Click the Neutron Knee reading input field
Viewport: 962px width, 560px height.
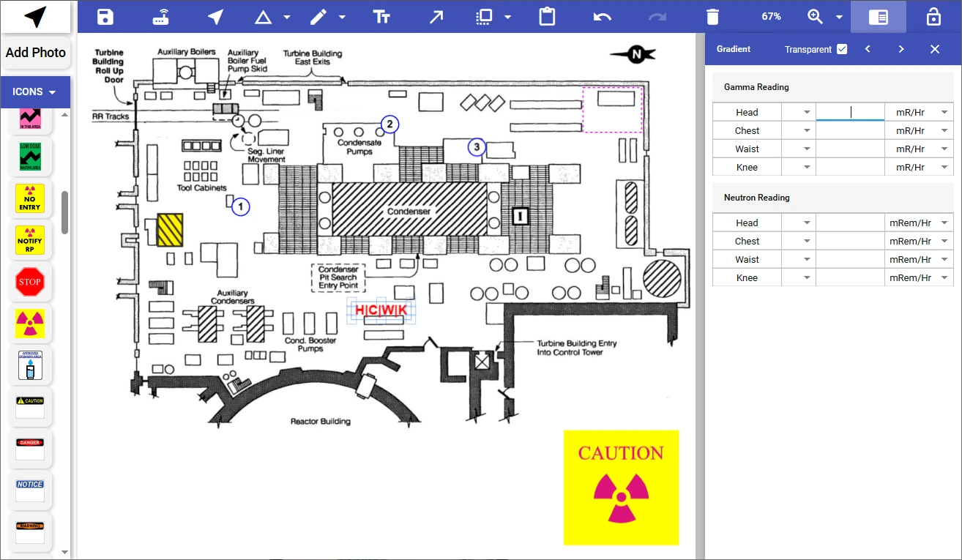850,277
